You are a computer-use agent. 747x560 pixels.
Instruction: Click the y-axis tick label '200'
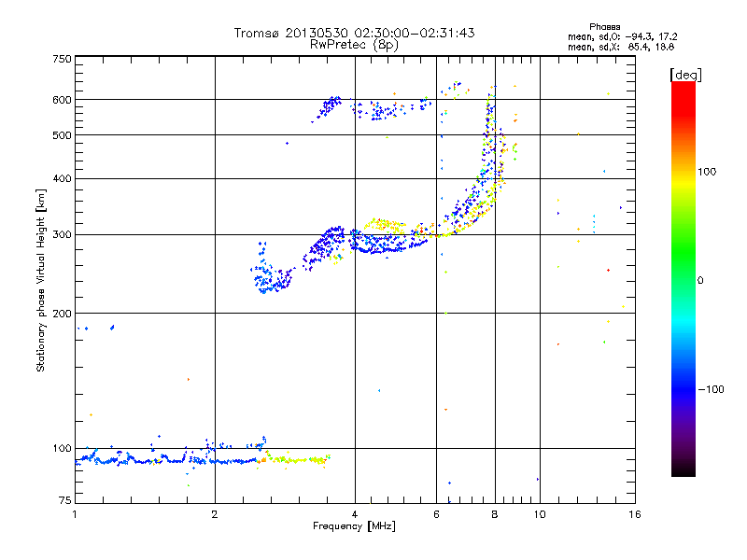coord(62,314)
